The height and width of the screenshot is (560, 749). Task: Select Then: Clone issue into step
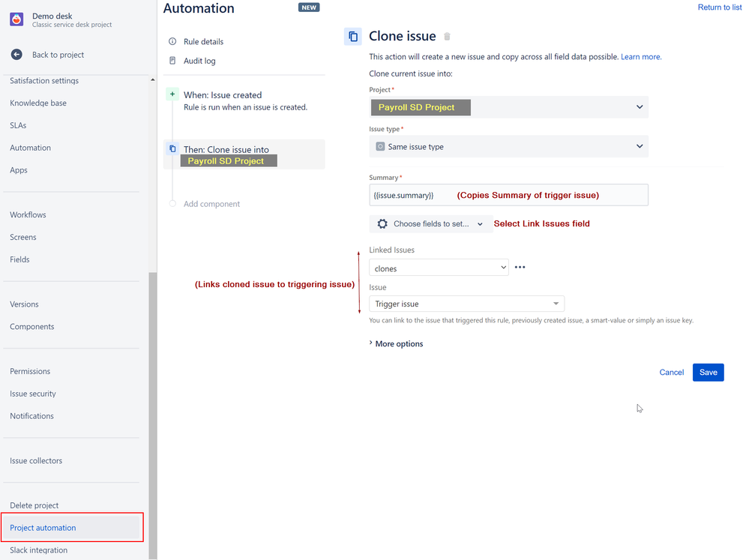tap(244, 154)
